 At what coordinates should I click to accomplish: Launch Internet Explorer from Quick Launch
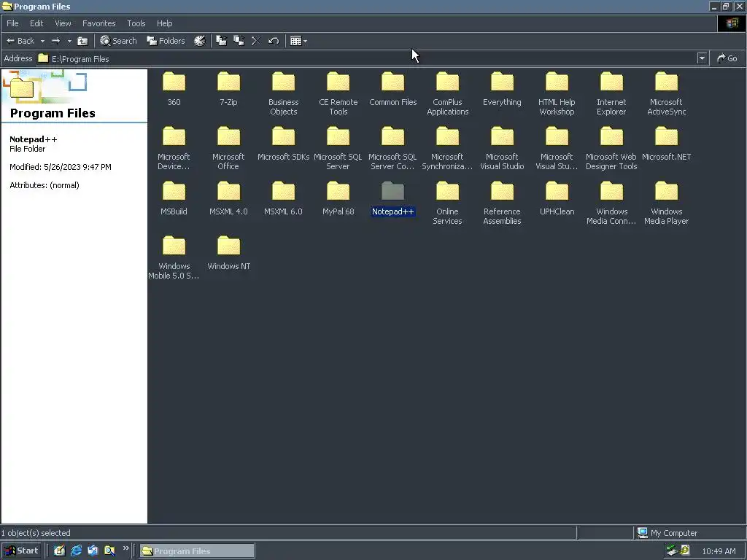[x=76, y=551]
